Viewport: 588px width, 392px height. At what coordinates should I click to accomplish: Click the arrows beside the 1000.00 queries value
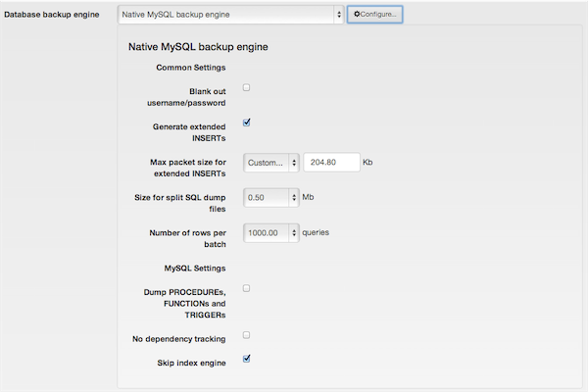pyautogui.click(x=294, y=233)
